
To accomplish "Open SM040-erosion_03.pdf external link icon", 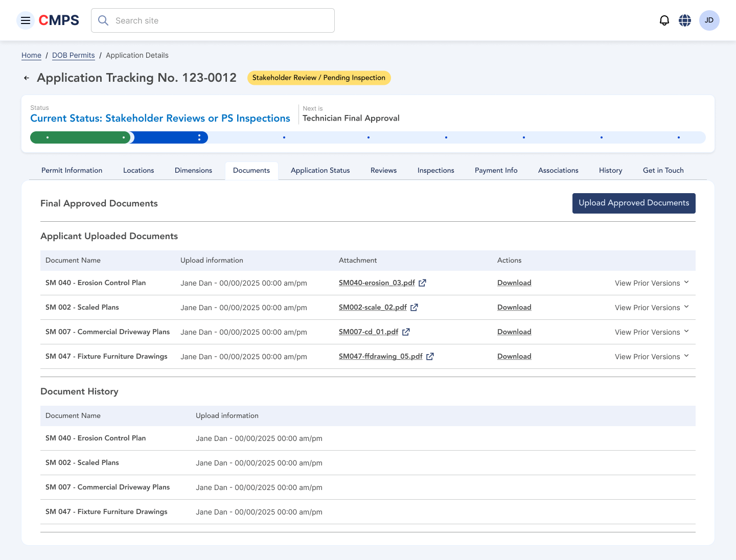I will pos(422,283).
